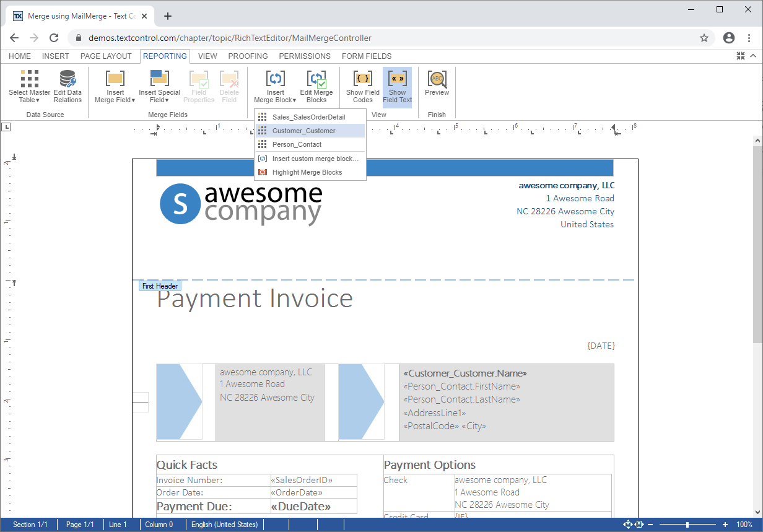The width and height of the screenshot is (763, 532).
Task: Select Sales_SalesOrderDetail merge block
Action: point(310,117)
